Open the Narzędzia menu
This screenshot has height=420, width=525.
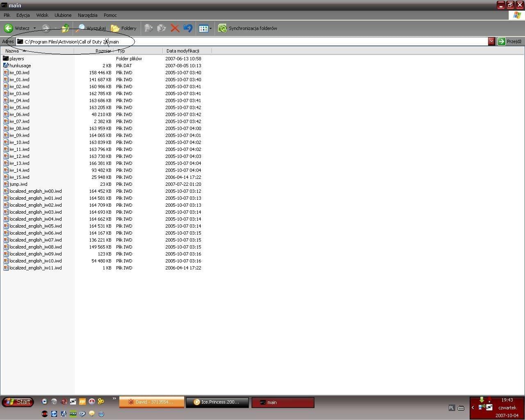click(x=88, y=15)
